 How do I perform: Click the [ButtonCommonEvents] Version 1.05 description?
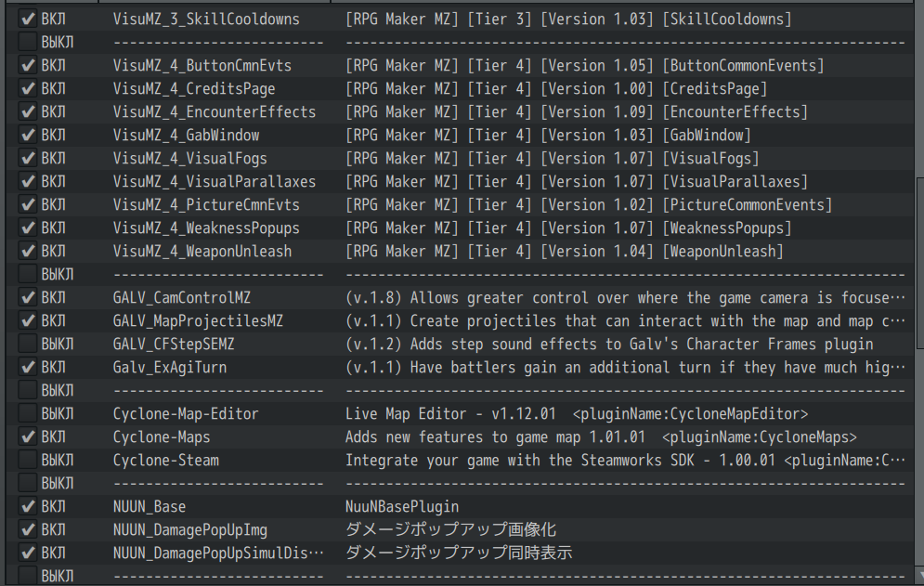point(584,65)
